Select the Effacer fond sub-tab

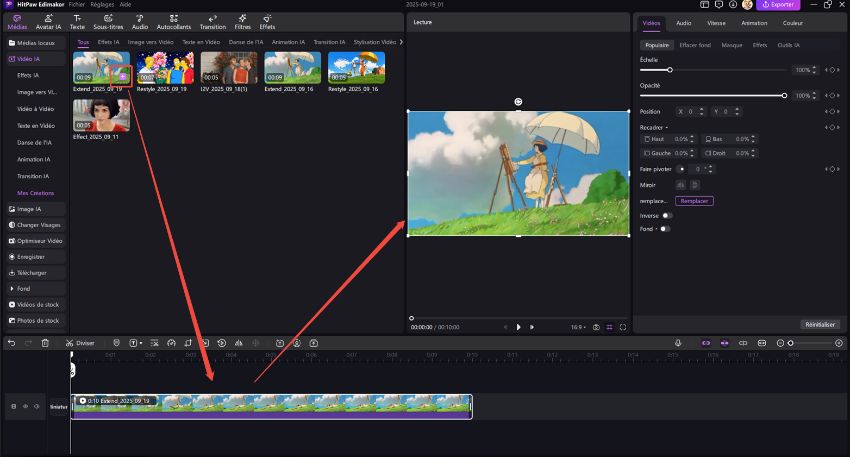[695, 45]
